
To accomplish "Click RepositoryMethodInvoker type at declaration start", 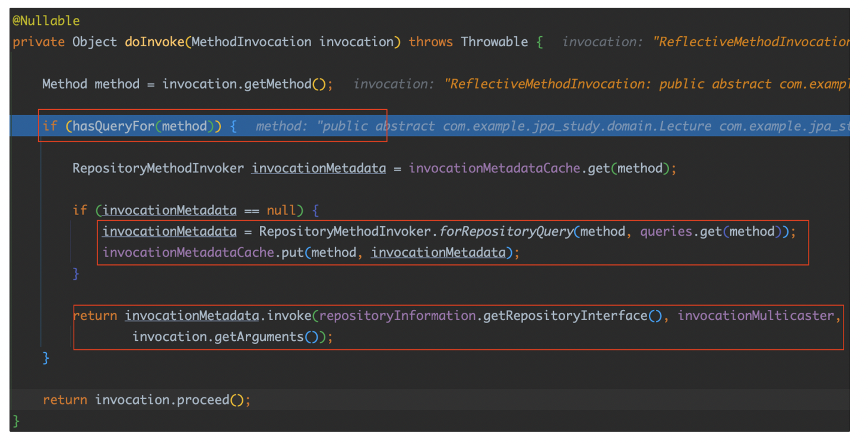I will click(x=158, y=169).
